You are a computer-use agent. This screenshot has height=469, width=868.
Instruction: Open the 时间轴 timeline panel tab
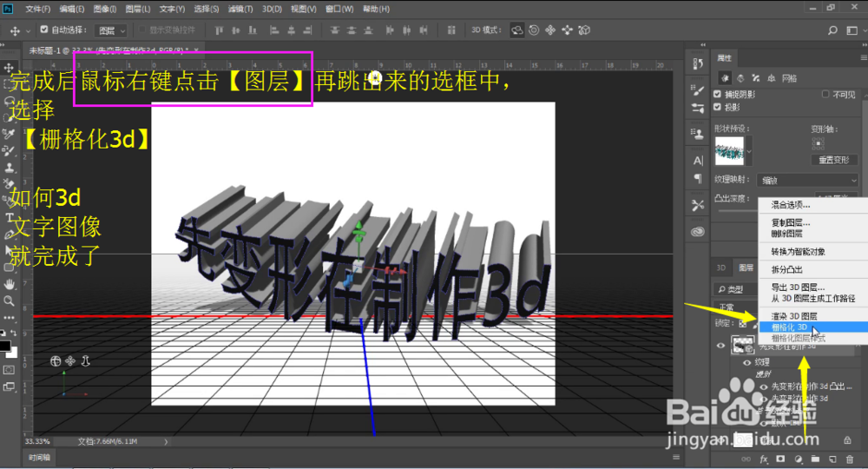point(39,458)
